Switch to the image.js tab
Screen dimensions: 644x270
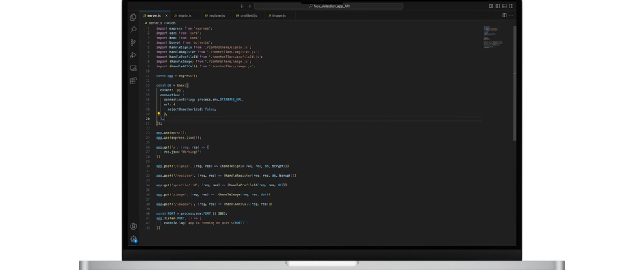[x=279, y=15]
